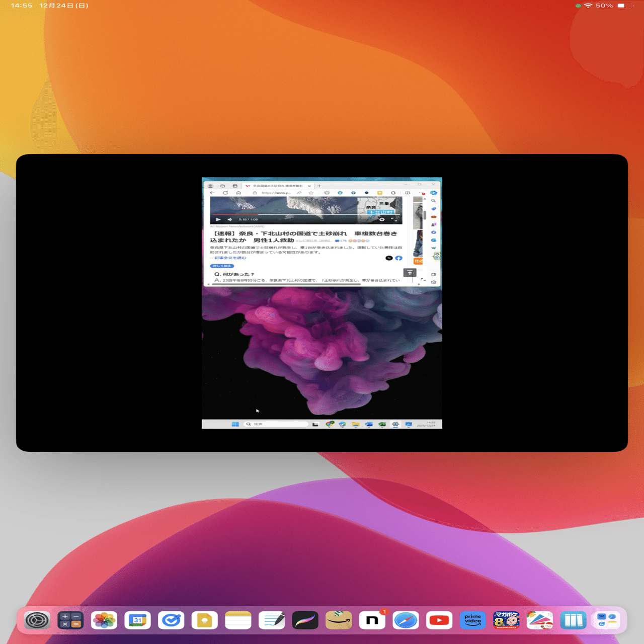Click the Windows taskbar search field
The width and height of the screenshot is (644, 644).
pyautogui.click(x=276, y=424)
